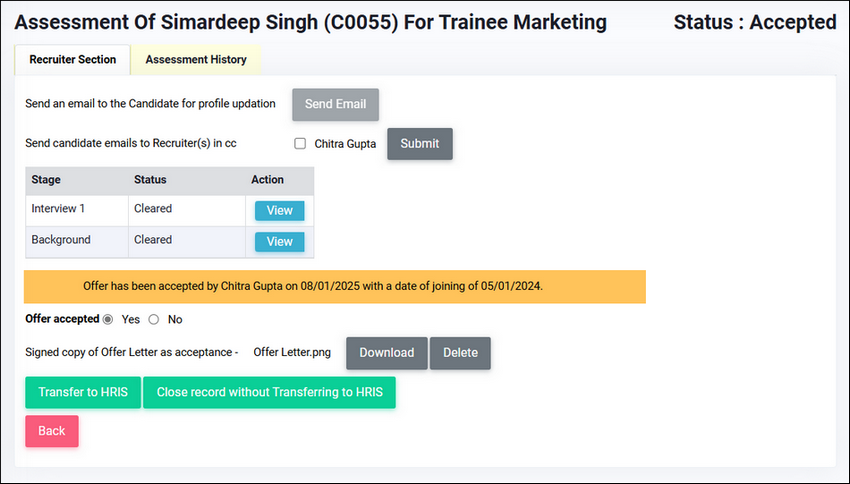Select No for Offer accepted
The width and height of the screenshot is (850, 484).
154,319
